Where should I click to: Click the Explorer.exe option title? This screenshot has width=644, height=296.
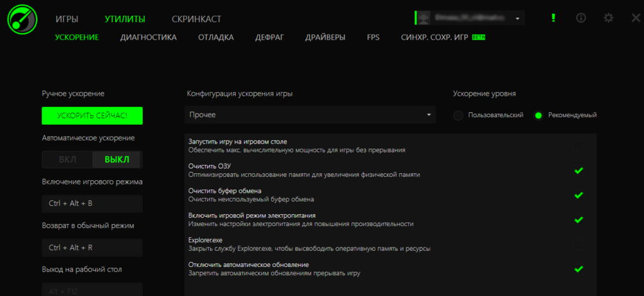coord(205,240)
